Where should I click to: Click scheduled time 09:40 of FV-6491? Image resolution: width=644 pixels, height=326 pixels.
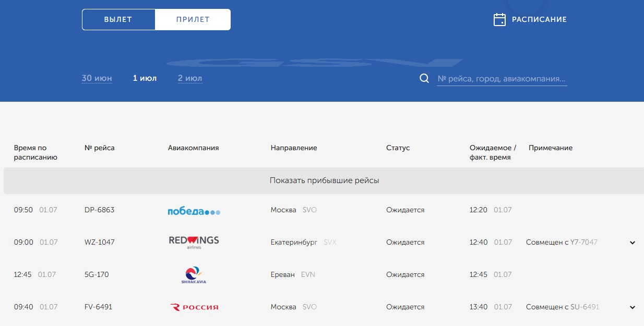(23, 307)
